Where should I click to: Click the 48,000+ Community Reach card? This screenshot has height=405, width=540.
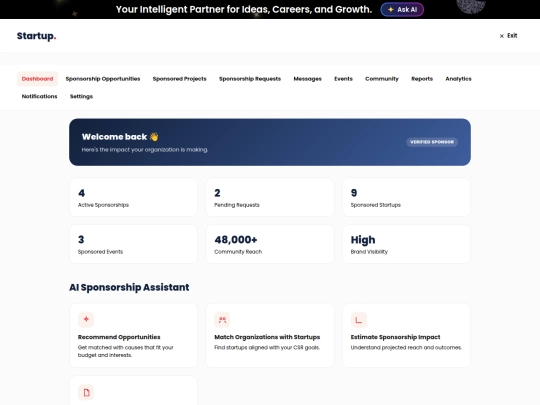point(270,244)
